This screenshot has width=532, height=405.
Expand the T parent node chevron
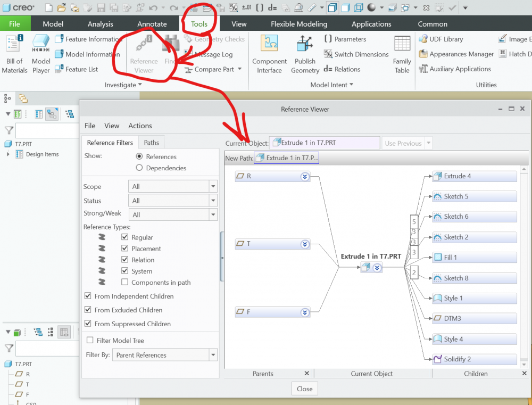[x=305, y=244]
